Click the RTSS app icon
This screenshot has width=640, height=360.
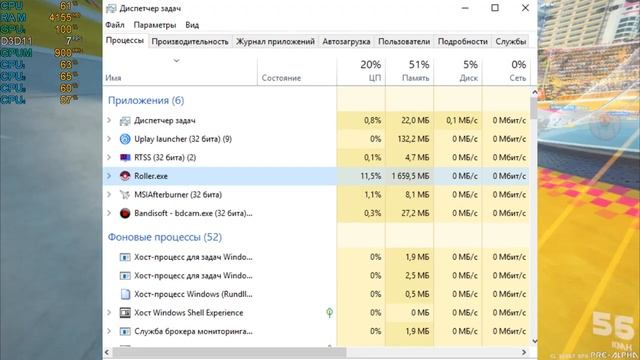pyautogui.click(x=125, y=158)
